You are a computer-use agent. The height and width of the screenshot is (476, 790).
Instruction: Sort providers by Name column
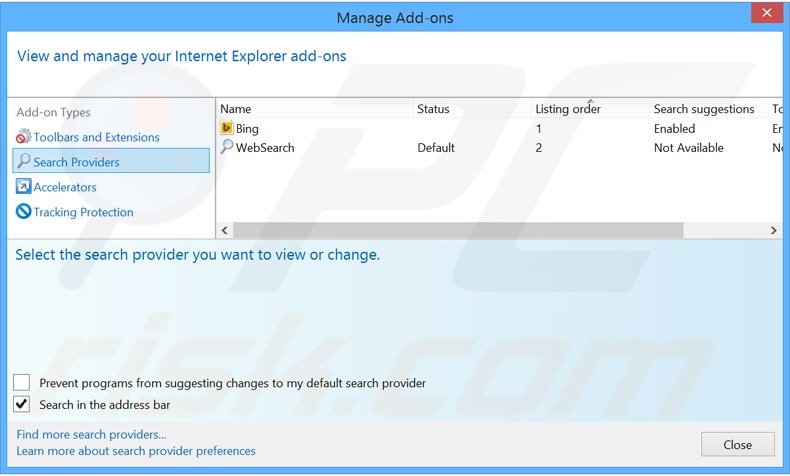314,109
